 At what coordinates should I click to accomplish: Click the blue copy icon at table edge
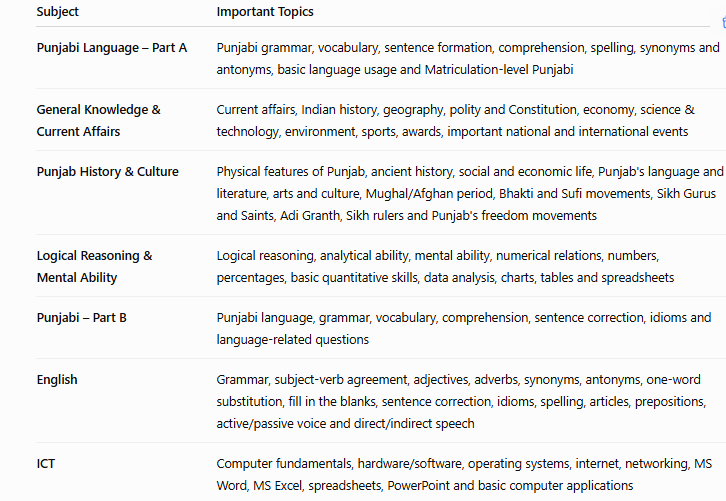(x=724, y=22)
